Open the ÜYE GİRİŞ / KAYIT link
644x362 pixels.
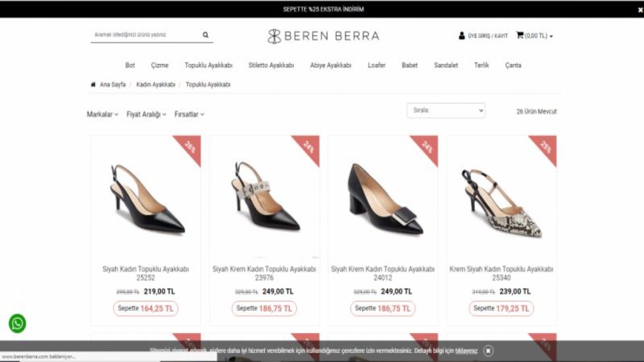488,36
